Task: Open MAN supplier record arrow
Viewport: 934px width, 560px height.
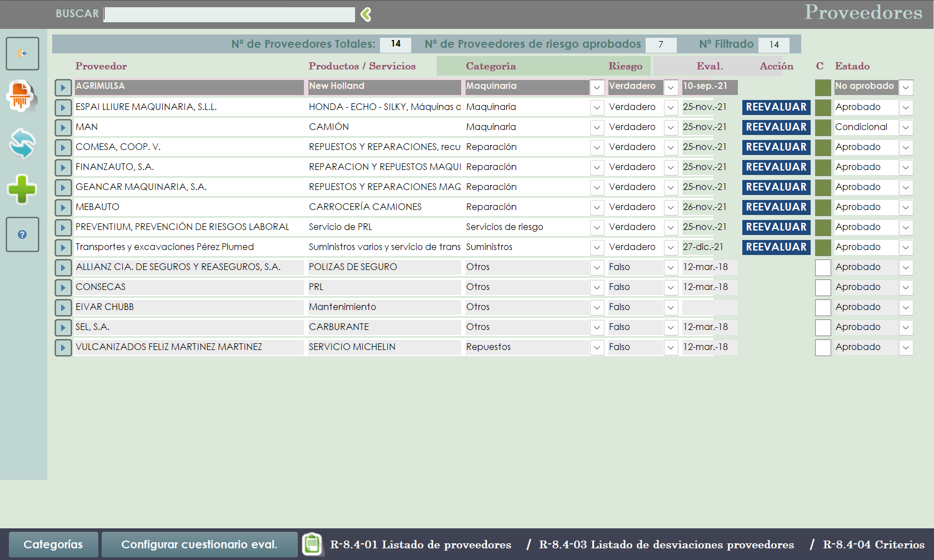Action: click(63, 127)
